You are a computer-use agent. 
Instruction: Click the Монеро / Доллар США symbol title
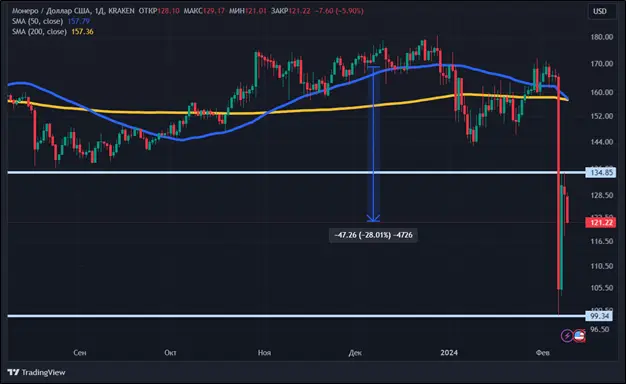[52, 11]
